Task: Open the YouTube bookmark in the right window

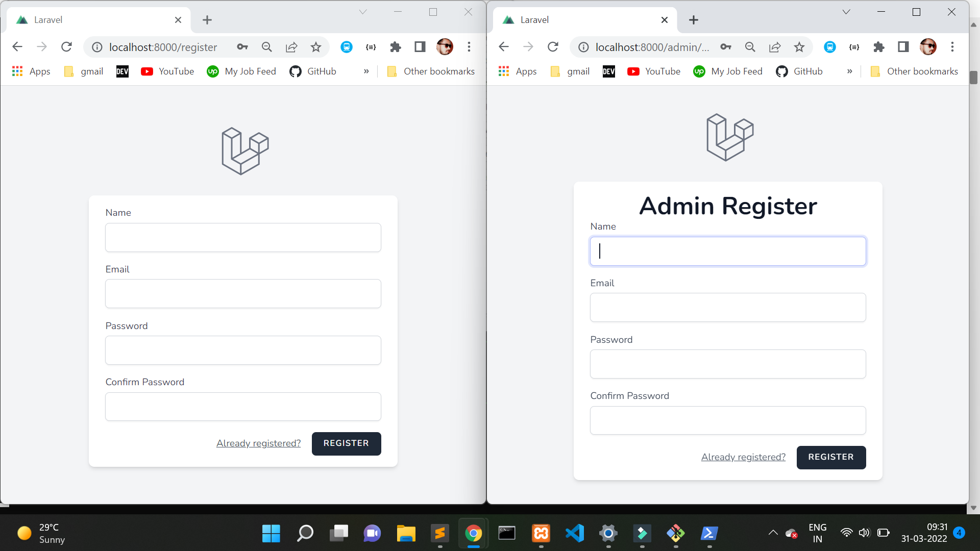Action: click(654, 71)
